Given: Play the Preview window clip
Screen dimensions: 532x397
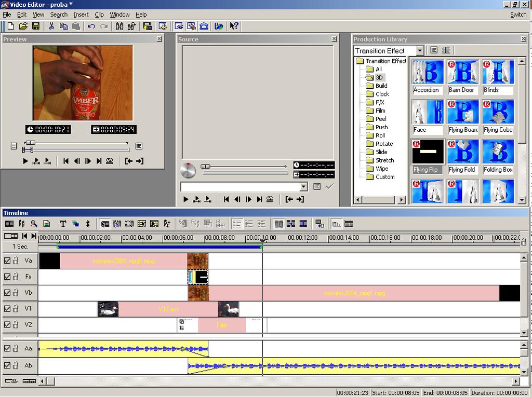Looking at the screenshot, I should tap(25, 161).
